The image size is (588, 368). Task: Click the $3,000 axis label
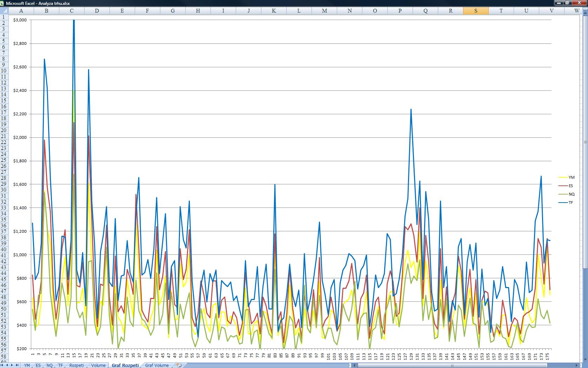click(20, 20)
